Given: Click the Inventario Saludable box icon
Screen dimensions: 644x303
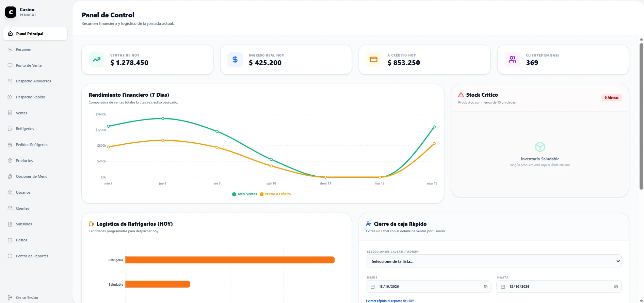Looking at the screenshot, I should (x=540, y=147).
